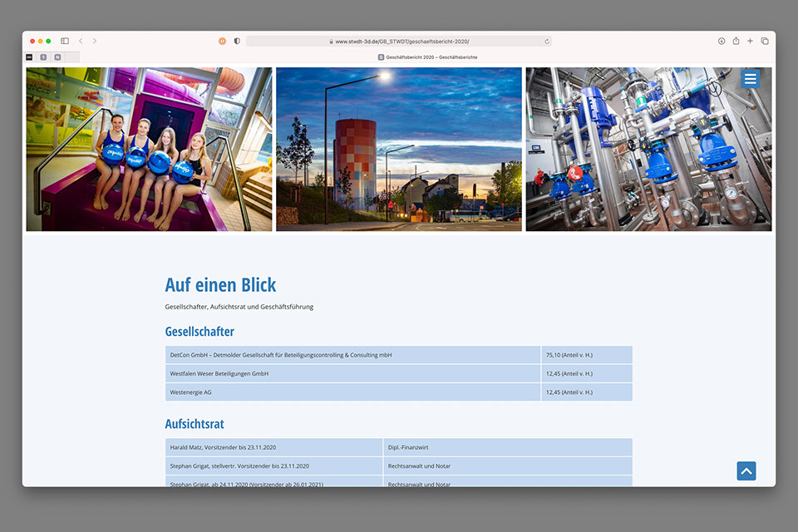Show the tab overview
The width and height of the screenshot is (798, 532).
pyautogui.click(x=765, y=41)
